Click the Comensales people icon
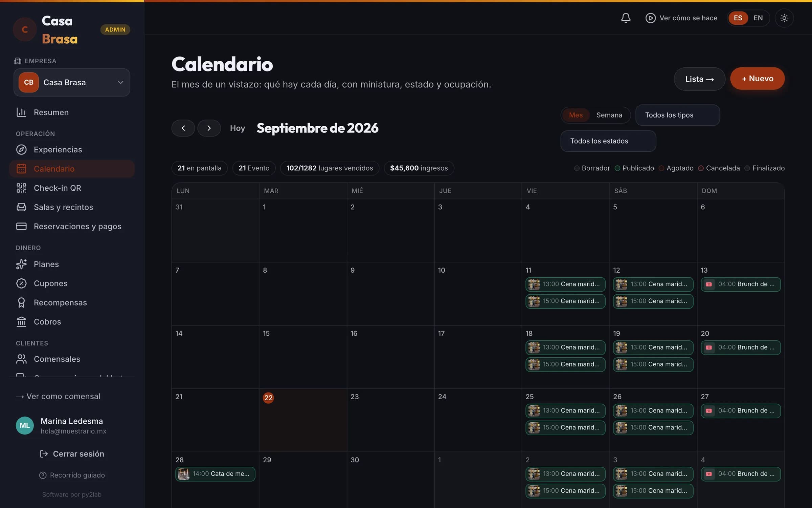Image resolution: width=812 pixels, height=508 pixels. [x=21, y=359]
